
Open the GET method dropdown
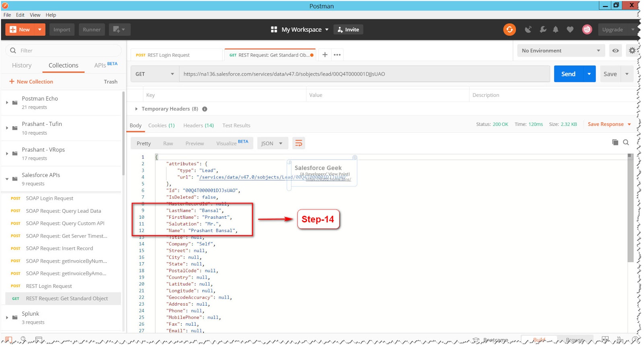coord(155,74)
